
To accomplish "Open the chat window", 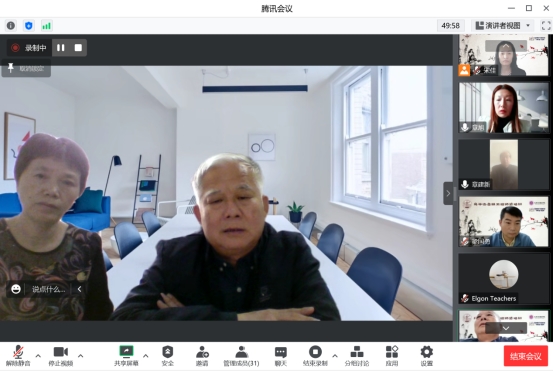I will pos(281,356).
